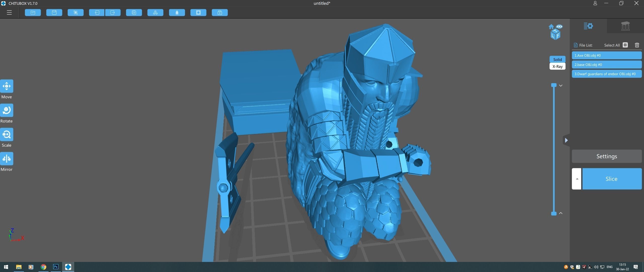This screenshot has height=272, width=644.
Task: Collapse the right panel with arrow
Action: click(566, 140)
